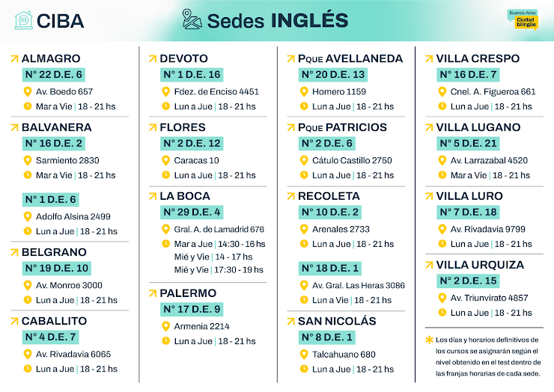Image resolution: width=554 pixels, height=392 pixels.
Task: Click the arrow icon next to ALMAGRO
Action: 14,58
